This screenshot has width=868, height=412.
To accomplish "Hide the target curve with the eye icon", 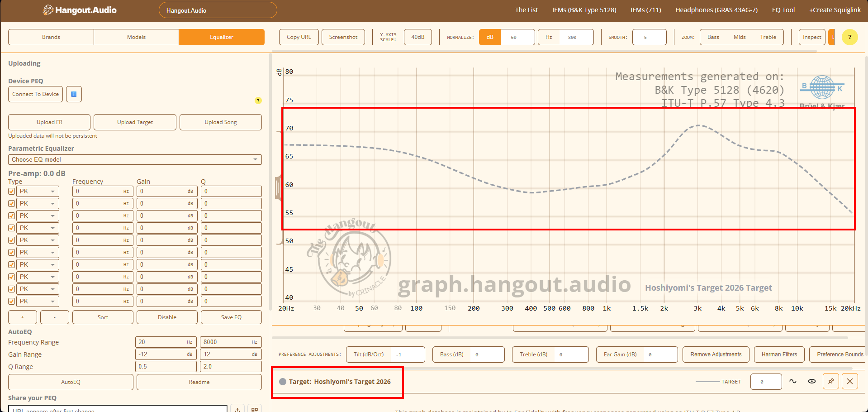I will tap(812, 381).
